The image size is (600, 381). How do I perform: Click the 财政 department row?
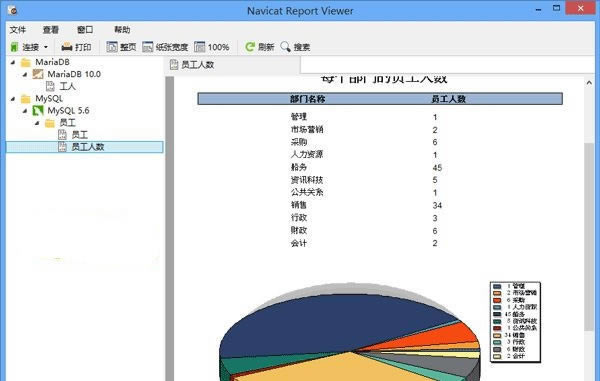tap(299, 231)
